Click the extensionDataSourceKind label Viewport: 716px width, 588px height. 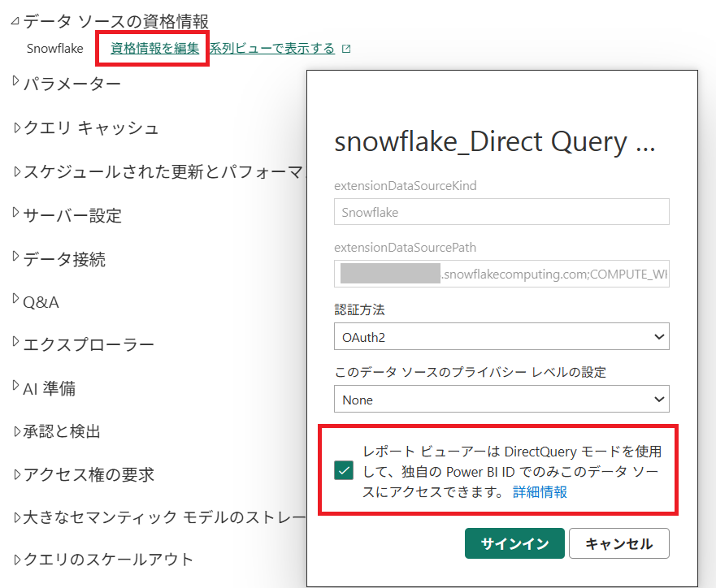[406, 186]
